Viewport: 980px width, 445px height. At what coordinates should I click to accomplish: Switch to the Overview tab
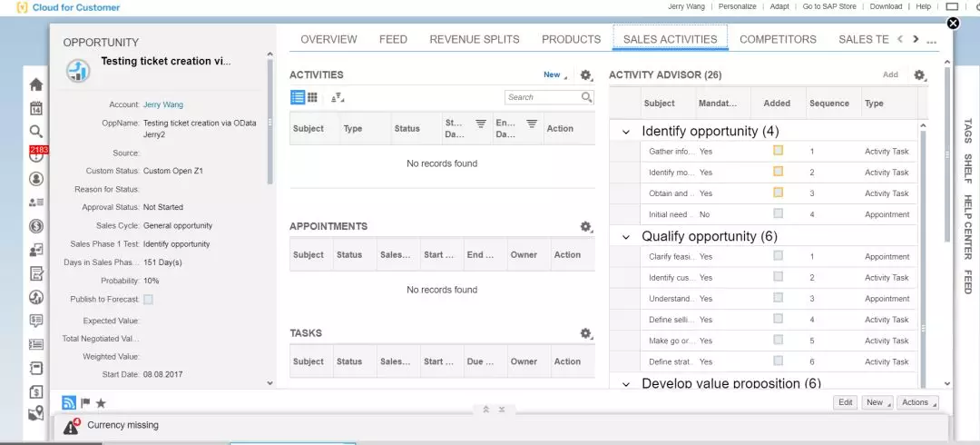click(x=328, y=39)
